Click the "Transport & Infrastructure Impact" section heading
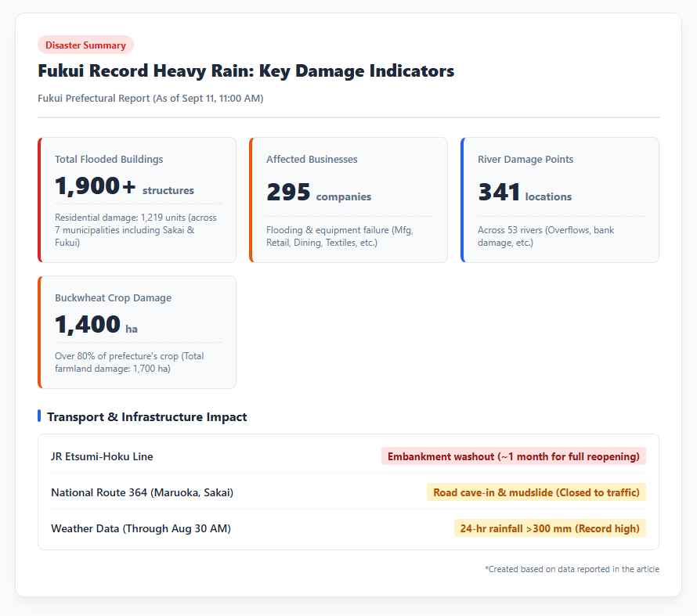Viewport: 697px width, 616px height. click(x=146, y=417)
